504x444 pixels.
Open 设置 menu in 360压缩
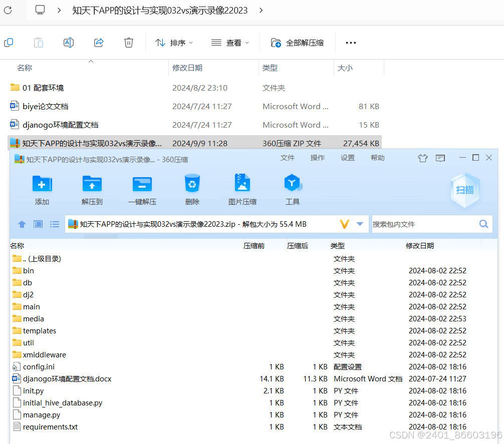click(348, 158)
